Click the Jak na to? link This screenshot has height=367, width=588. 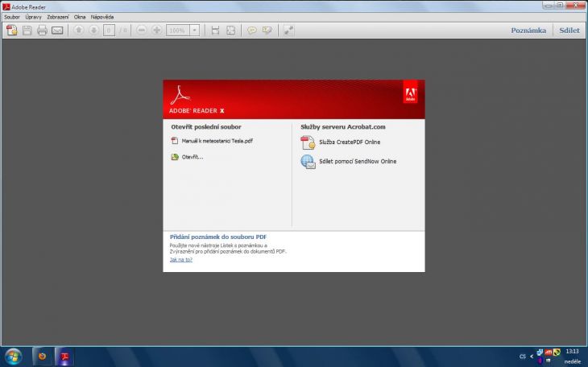(181, 259)
